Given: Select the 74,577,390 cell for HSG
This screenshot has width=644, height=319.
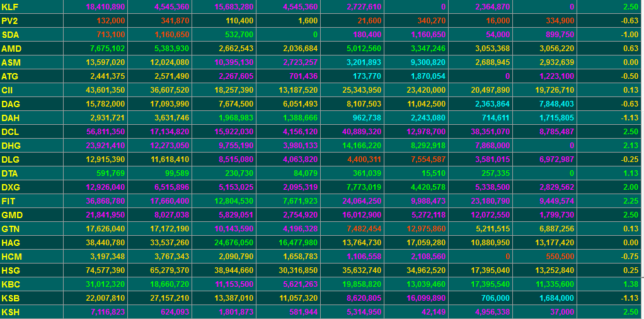Looking at the screenshot, I should (106, 271).
